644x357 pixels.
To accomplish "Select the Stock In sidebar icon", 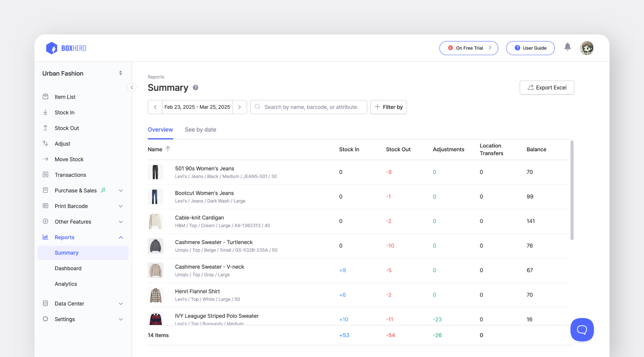I will click(x=46, y=112).
